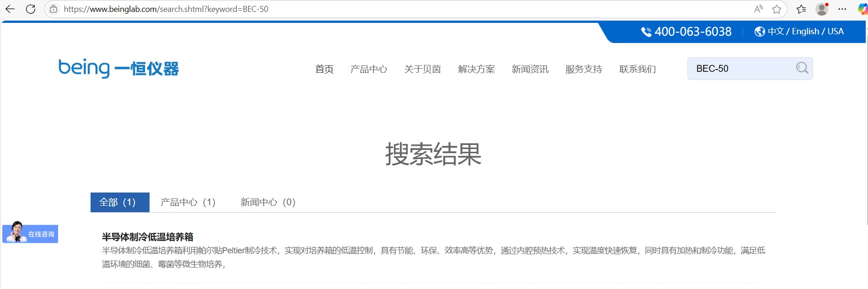Go to 关于贝茵 page
The width and height of the screenshot is (868, 289).
pyautogui.click(x=422, y=69)
